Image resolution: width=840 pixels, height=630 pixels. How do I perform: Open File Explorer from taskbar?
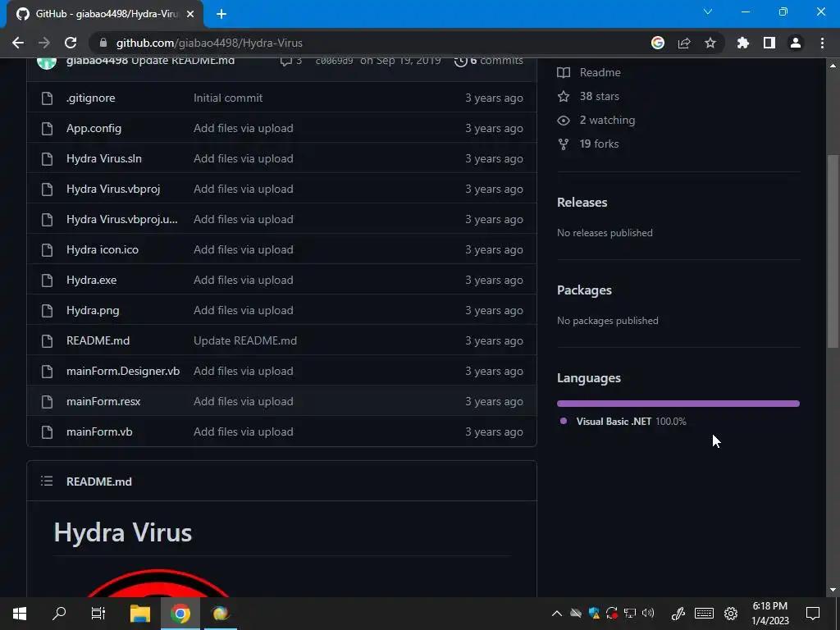[140, 614]
